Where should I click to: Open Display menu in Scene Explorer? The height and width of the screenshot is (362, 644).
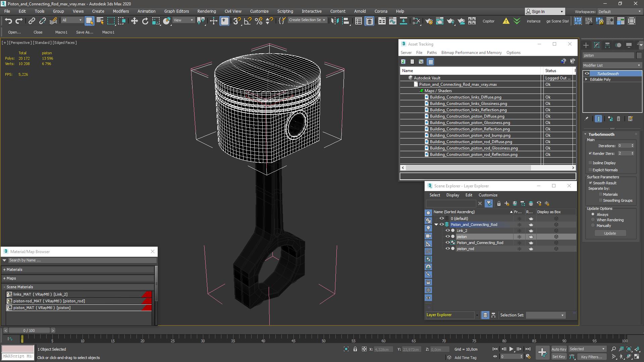(x=452, y=195)
